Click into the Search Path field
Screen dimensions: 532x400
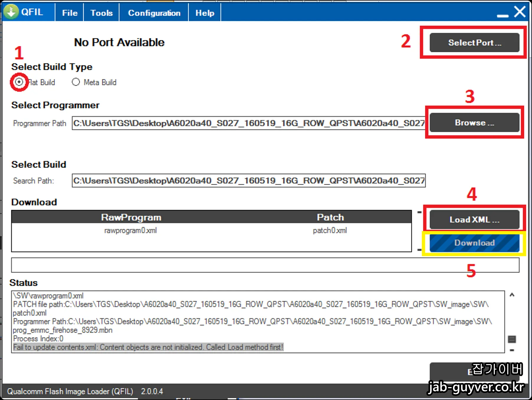(x=248, y=181)
